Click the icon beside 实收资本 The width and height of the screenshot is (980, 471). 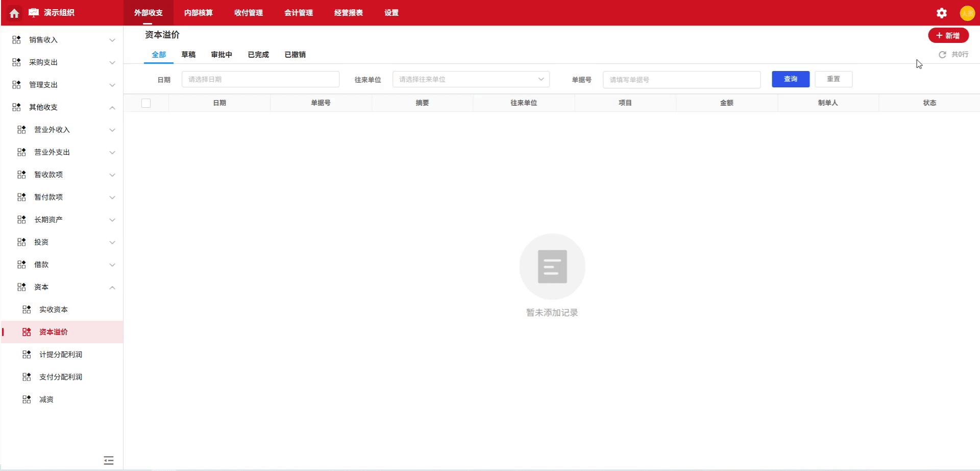click(x=26, y=309)
